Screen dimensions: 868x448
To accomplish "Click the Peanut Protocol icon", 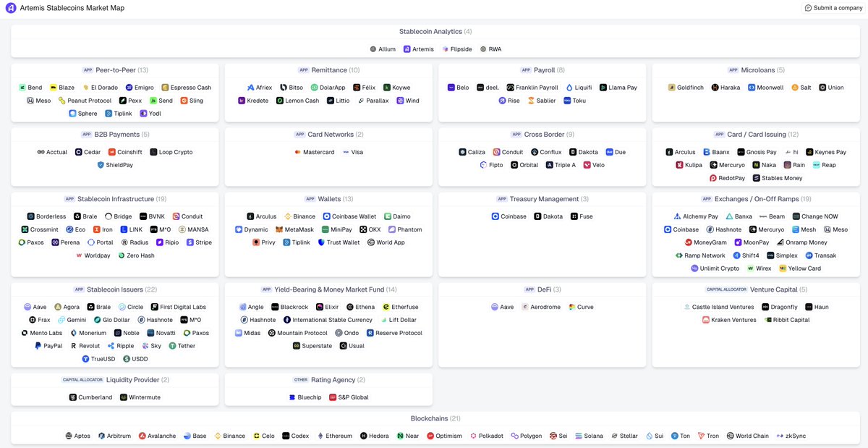I will tap(62, 101).
